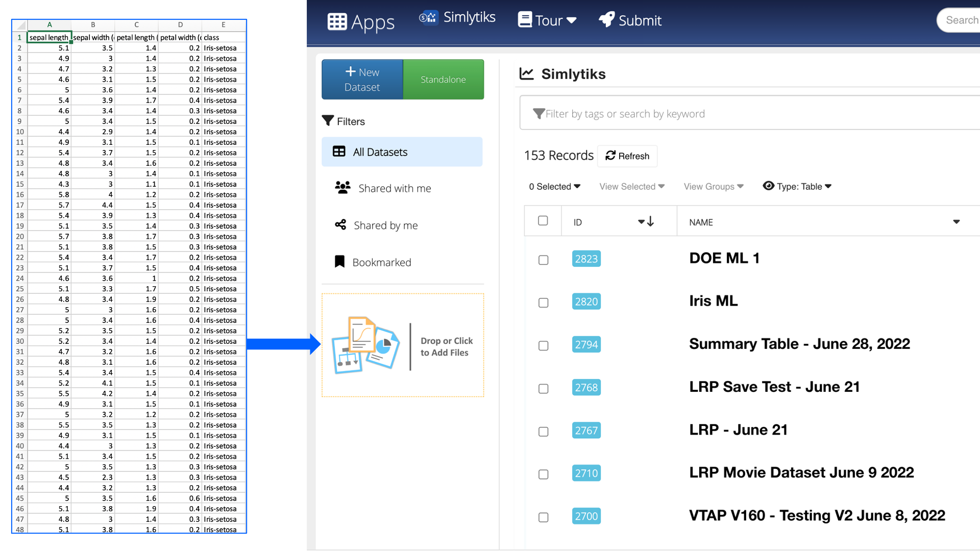Click the Refresh button
Screen dimensions: 980x551
point(627,156)
